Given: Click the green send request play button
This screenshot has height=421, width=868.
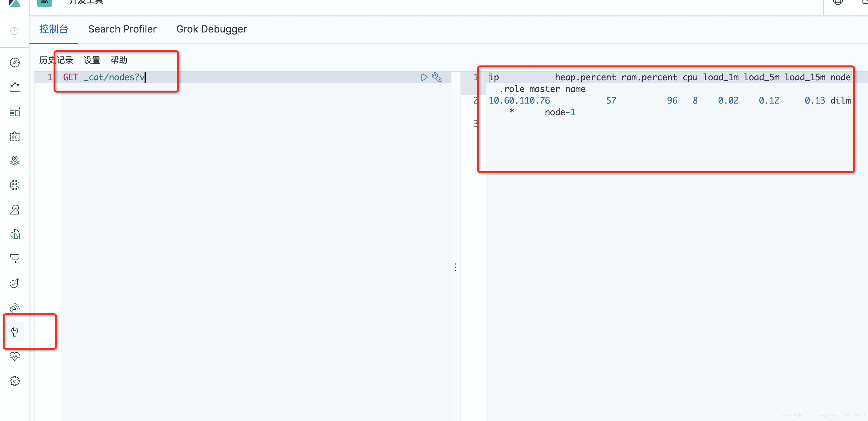Looking at the screenshot, I should 424,77.
